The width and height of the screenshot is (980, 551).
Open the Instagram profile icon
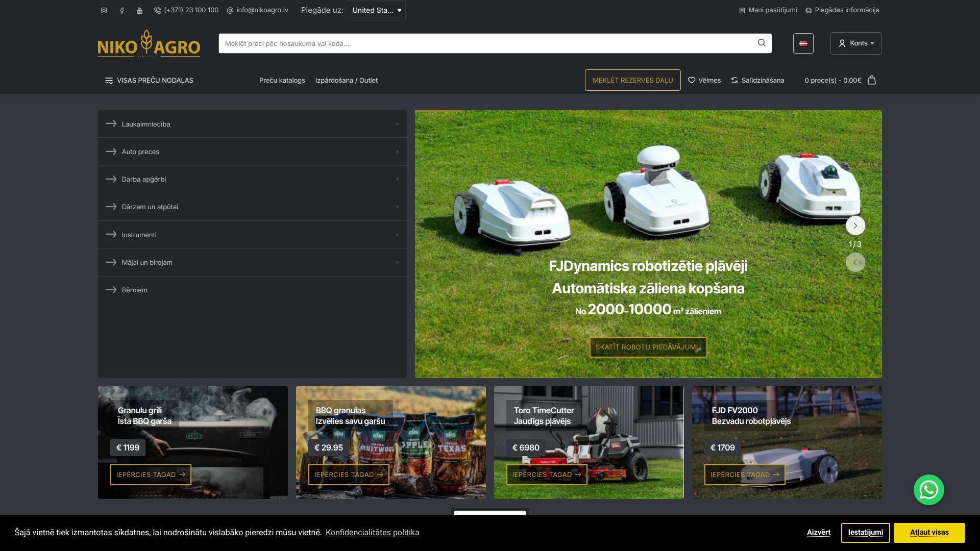coord(104,10)
